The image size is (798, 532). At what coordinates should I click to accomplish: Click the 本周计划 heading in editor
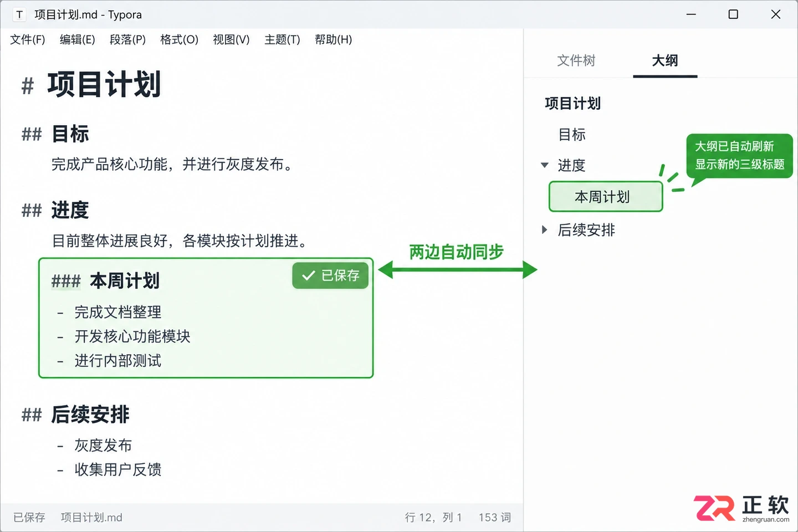tap(125, 281)
